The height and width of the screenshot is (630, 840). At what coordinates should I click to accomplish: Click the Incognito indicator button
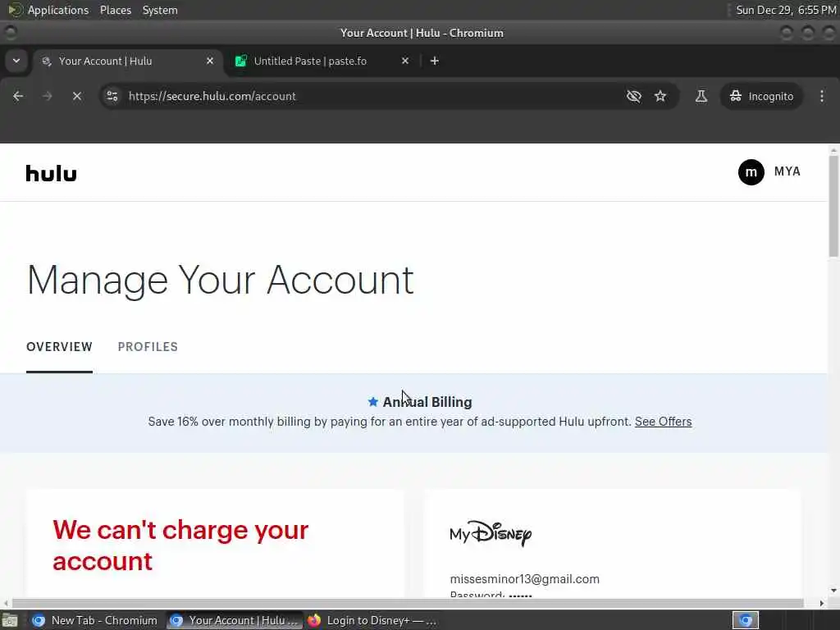tap(761, 97)
